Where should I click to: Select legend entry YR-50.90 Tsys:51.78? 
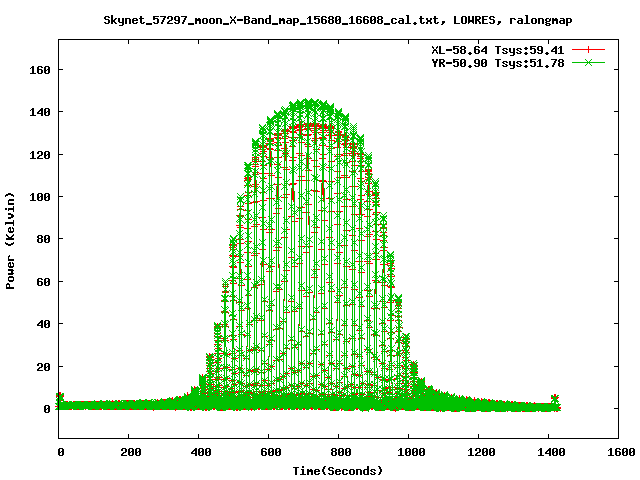[498, 63]
